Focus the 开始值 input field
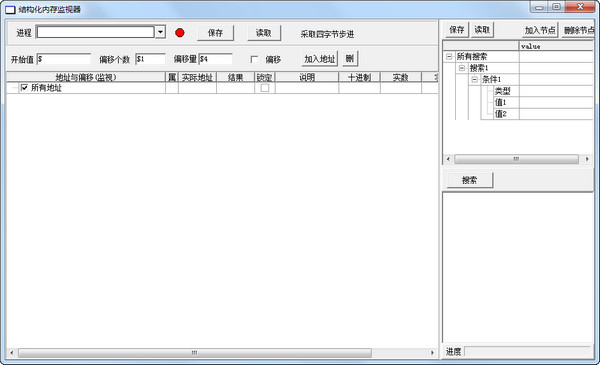600x365 pixels. tap(64, 59)
